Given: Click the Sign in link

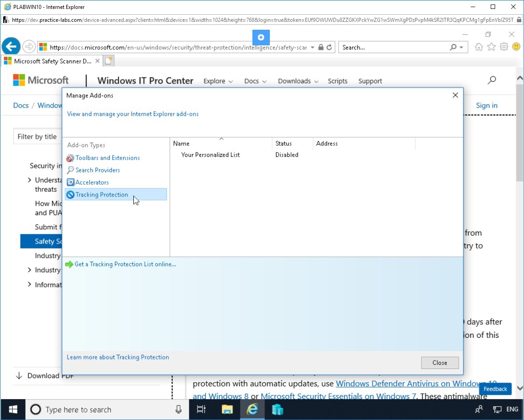Looking at the screenshot, I should point(487,105).
